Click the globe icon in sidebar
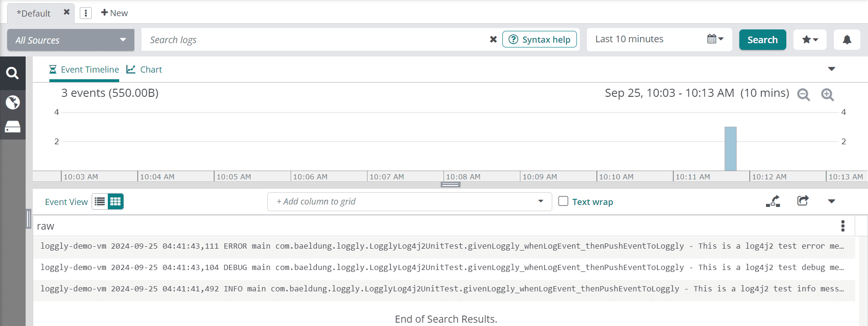Viewport: 868px width, 326px height. click(12, 102)
